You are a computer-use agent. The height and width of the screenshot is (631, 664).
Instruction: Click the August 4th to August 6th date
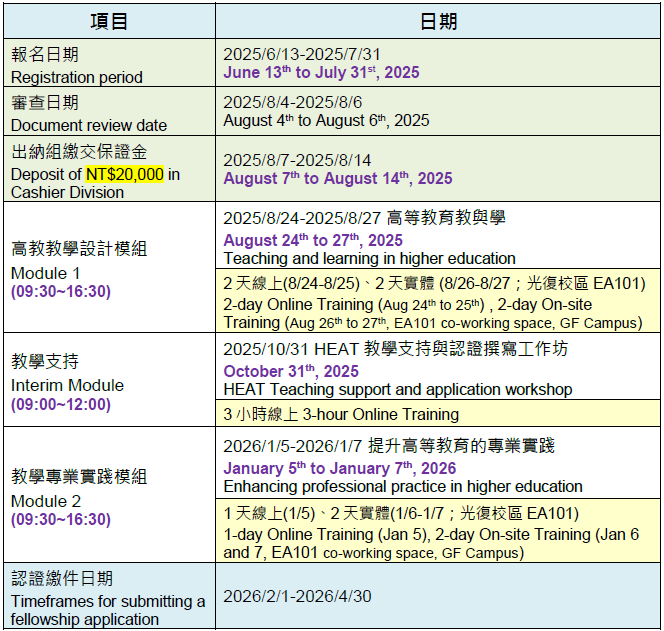[x=326, y=120]
